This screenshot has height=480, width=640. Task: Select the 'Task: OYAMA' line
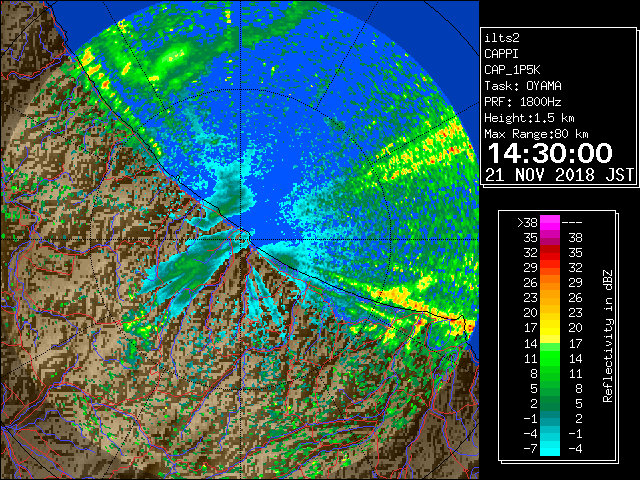pyautogui.click(x=523, y=86)
